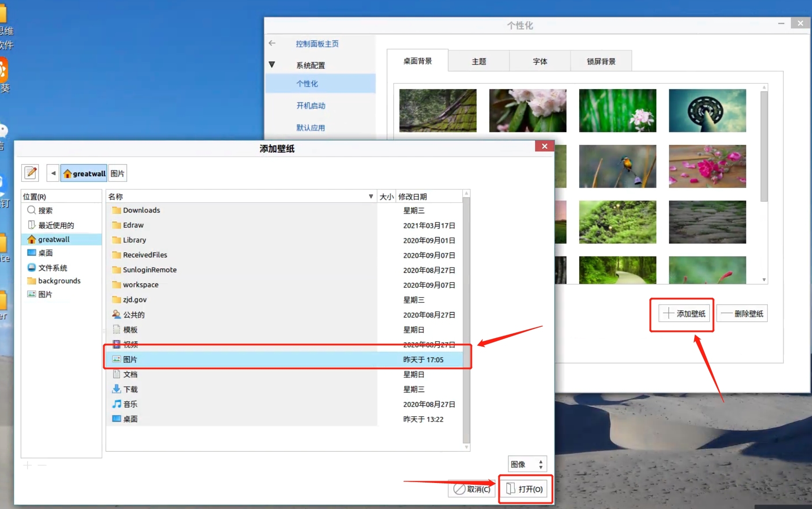
Task: Click the 名称 column sort arrow
Action: (x=370, y=196)
